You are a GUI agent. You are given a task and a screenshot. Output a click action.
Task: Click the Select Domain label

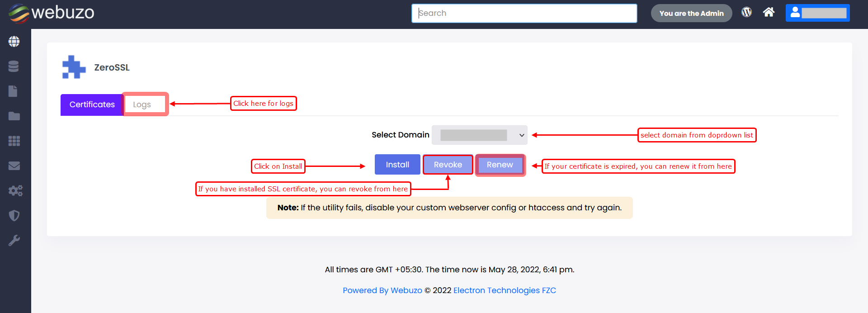401,135
